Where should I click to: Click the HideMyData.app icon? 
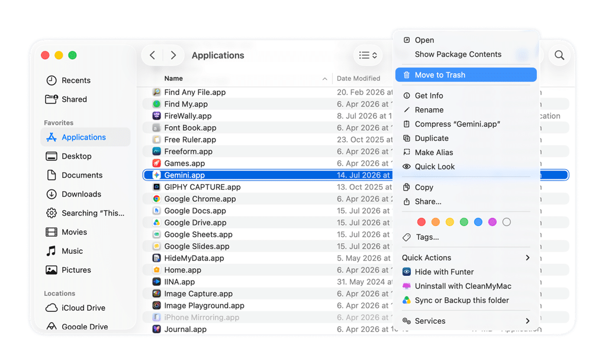click(x=156, y=258)
